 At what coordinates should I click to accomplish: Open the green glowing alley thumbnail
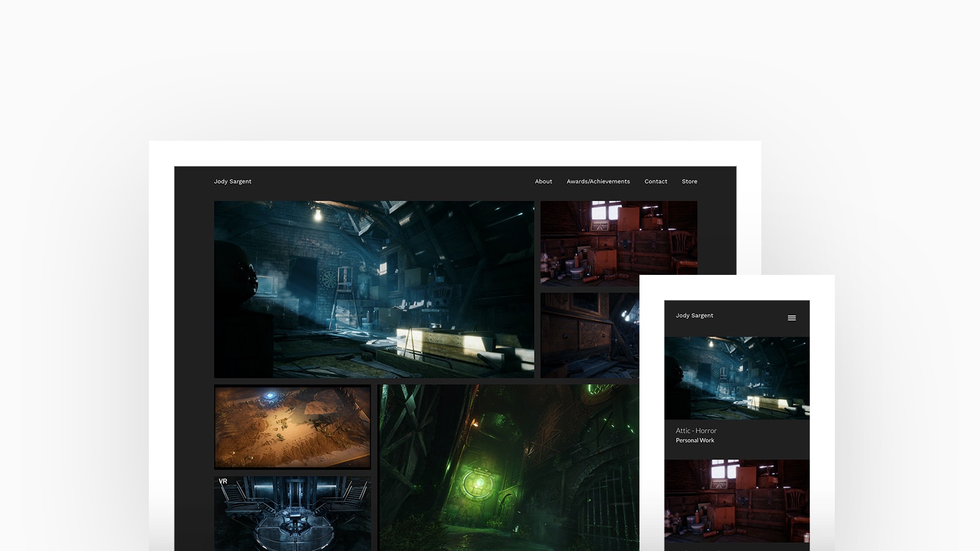pyautogui.click(x=508, y=468)
